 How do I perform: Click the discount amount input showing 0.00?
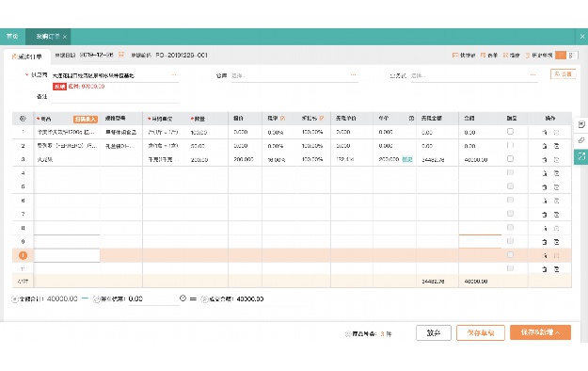pos(153,299)
